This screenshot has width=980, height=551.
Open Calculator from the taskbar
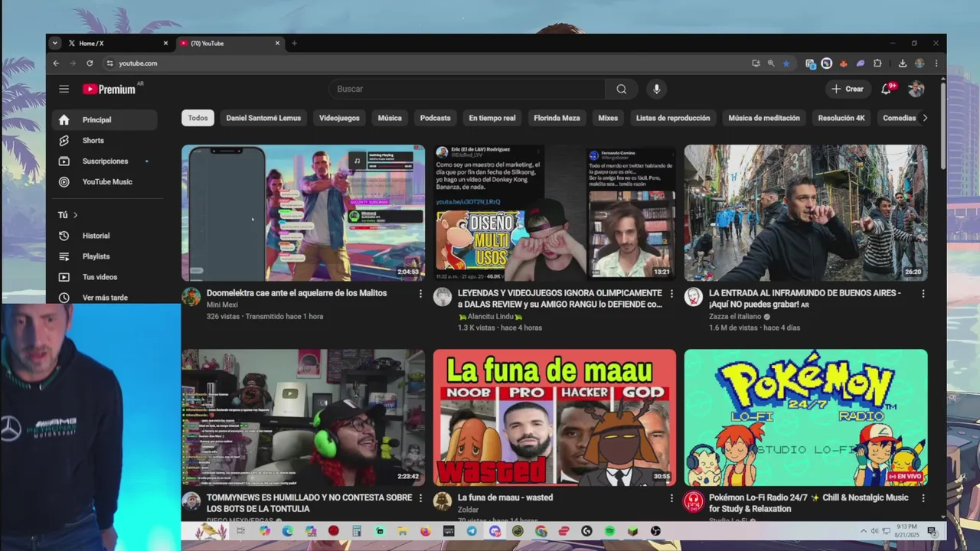click(x=357, y=530)
